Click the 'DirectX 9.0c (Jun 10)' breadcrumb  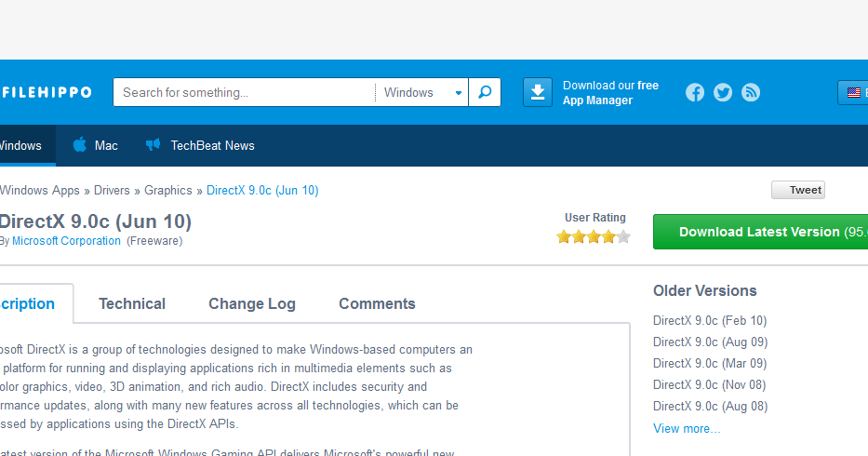pyautogui.click(x=262, y=190)
